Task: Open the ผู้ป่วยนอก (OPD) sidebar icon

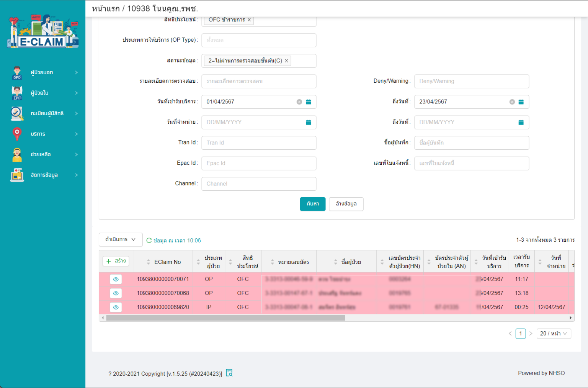Action: click(x=17, y=72)
